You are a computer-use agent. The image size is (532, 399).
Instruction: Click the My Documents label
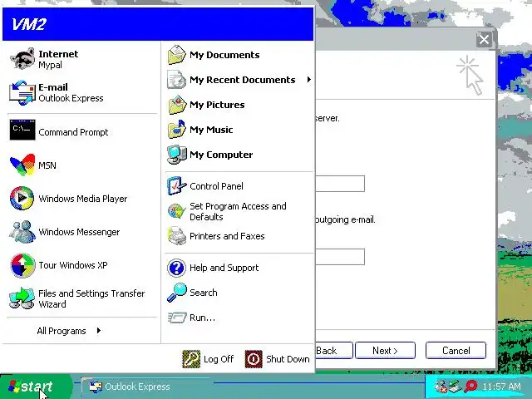coord(224,55)
